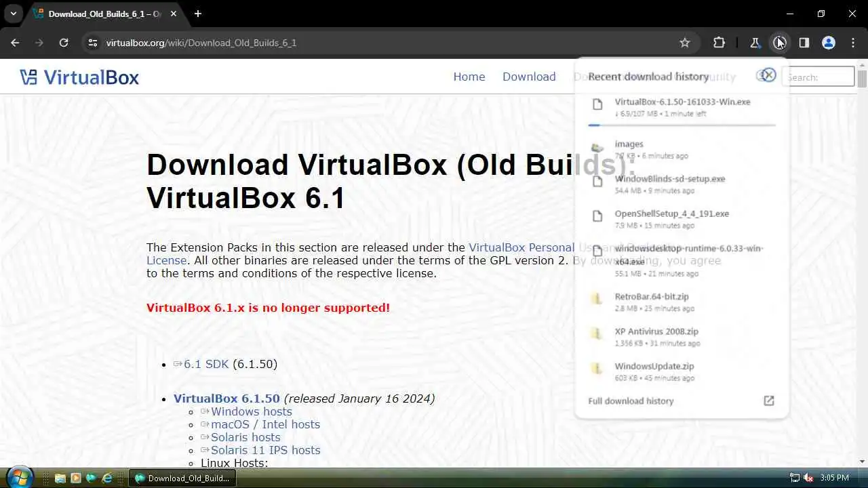Download the Solaris 11 IPS hosts build
Image resolution: width=868 pixels, height=488 pixels.
[x=265, y=450]
